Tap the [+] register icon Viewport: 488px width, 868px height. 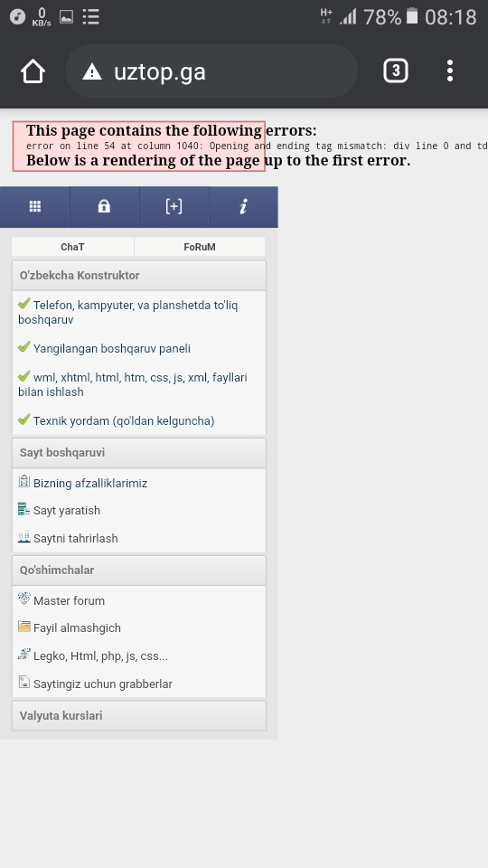pos(174,206)
